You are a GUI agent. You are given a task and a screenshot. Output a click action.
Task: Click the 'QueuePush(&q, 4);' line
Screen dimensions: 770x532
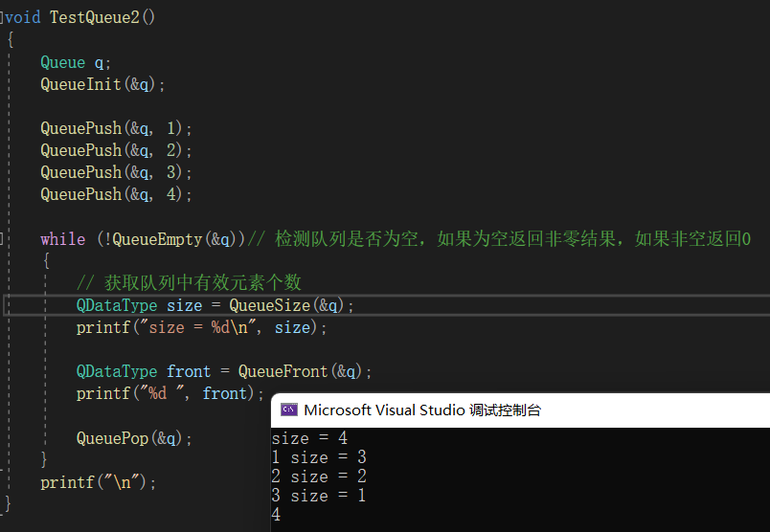pos(116,195)
